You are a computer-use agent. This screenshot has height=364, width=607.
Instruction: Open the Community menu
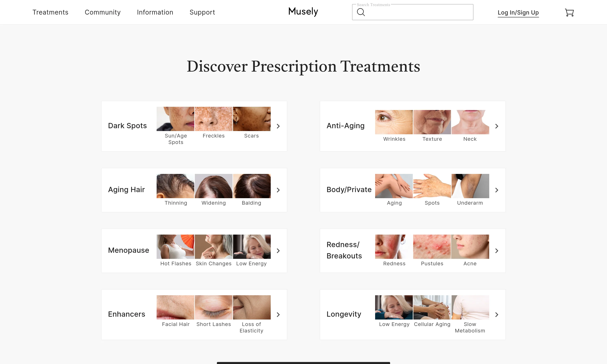(x=103, y=12)
